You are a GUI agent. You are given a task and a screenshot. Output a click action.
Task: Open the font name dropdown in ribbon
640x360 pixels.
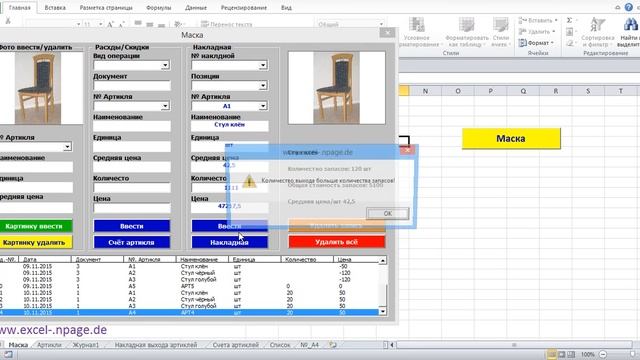tap(78, 24)
